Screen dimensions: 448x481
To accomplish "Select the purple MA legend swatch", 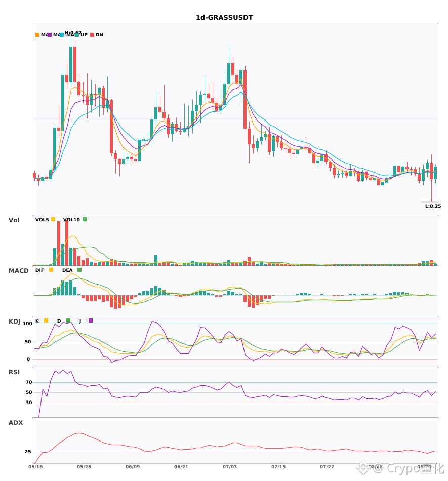I will pyautogui.click(x=50, y=35).
